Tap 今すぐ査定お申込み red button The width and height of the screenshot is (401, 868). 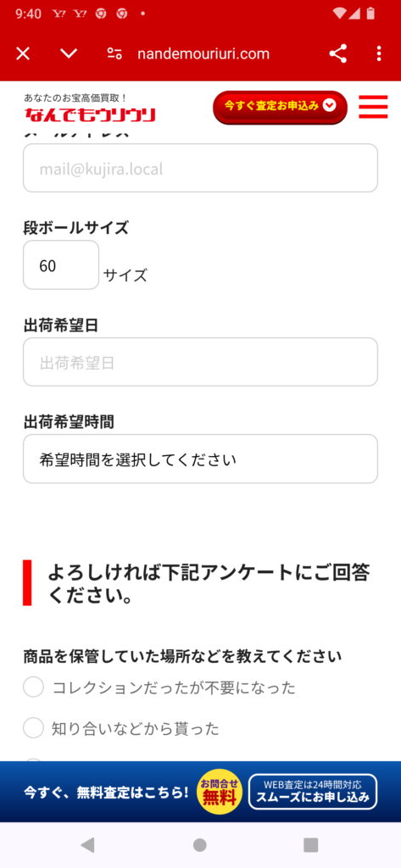coord(280,108)
